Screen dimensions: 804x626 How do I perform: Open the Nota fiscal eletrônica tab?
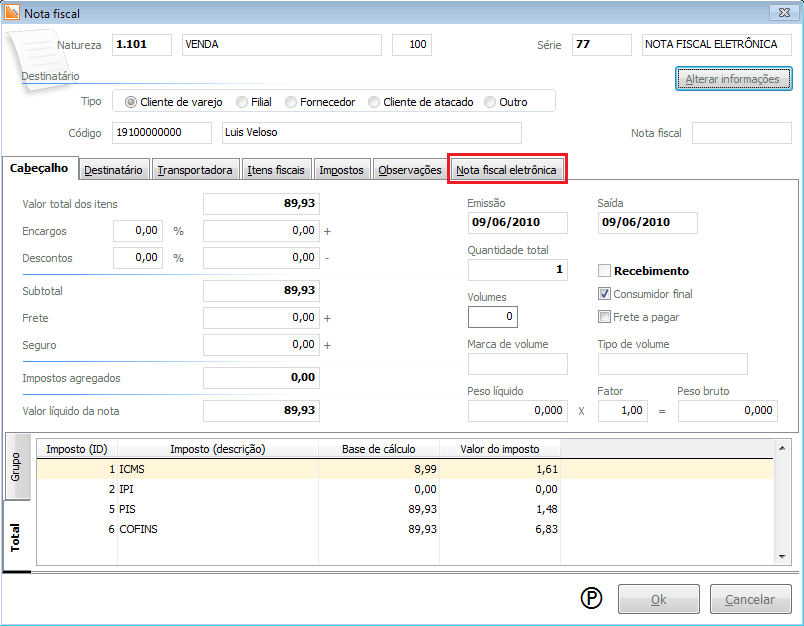(506, 170)
